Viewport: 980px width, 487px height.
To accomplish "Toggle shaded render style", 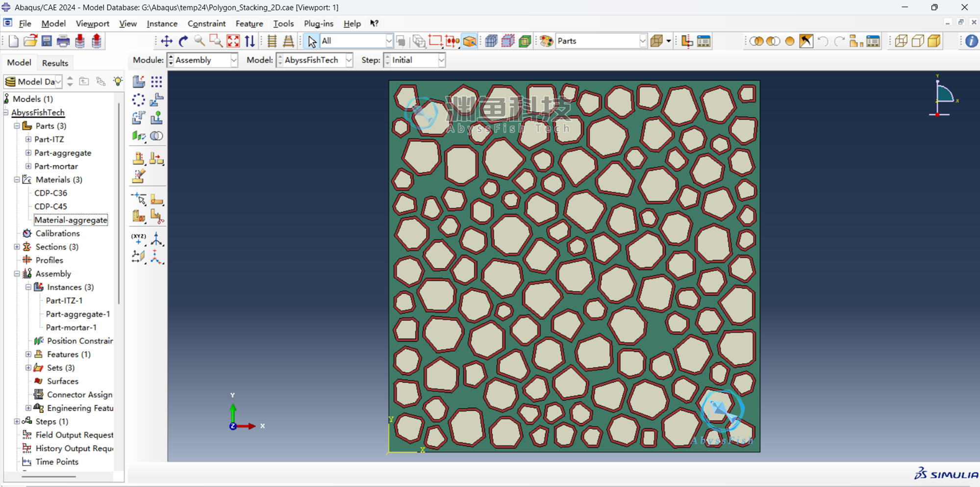I will [x=934, y=41].
